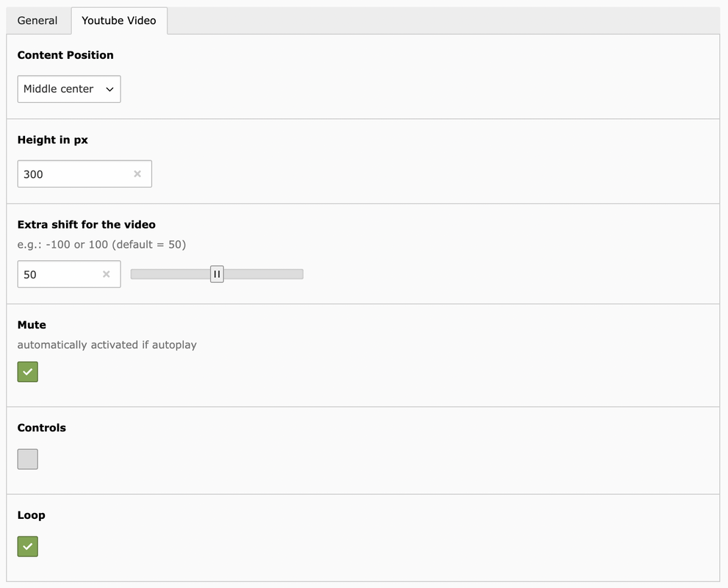Enable the Controls checkbox
Image resolution: width=728 pixels, height=588 pixels.
coord(28,459)
